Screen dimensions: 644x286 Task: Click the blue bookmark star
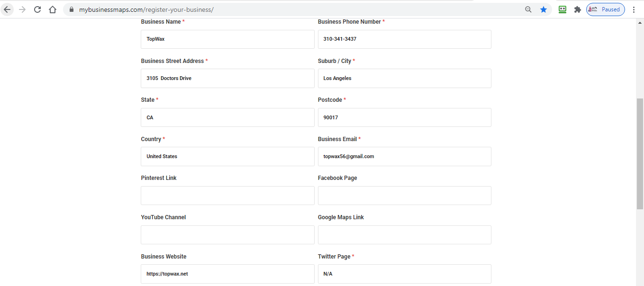click(544, 9)
